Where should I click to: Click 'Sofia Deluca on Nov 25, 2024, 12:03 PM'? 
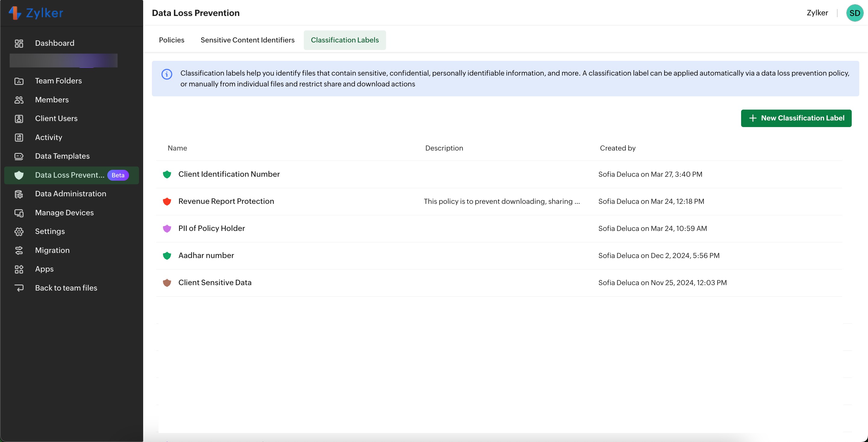pos(662,283)
